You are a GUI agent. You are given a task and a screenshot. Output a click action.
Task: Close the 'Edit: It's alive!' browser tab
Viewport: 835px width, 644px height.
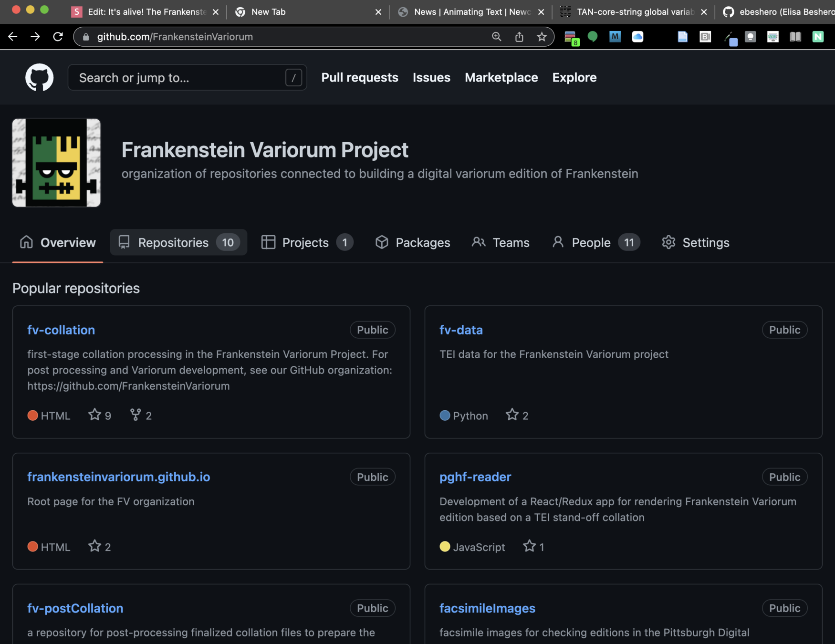216,12
